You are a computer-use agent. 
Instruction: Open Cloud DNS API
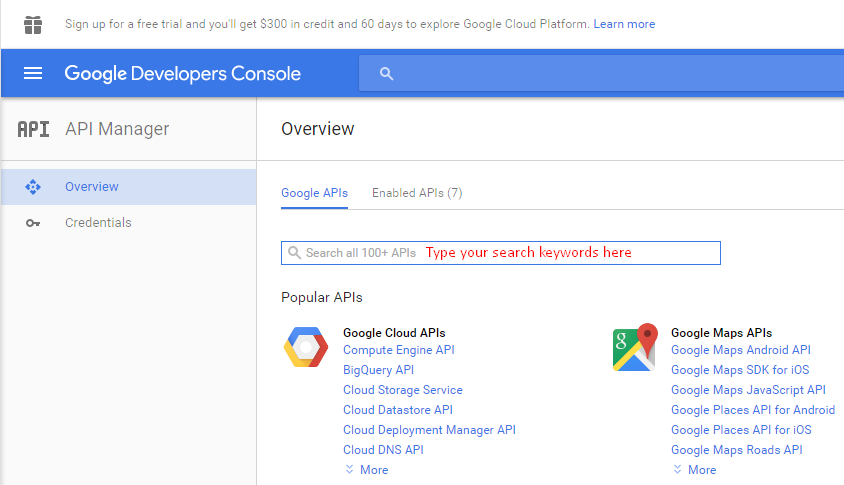point(383,449)
